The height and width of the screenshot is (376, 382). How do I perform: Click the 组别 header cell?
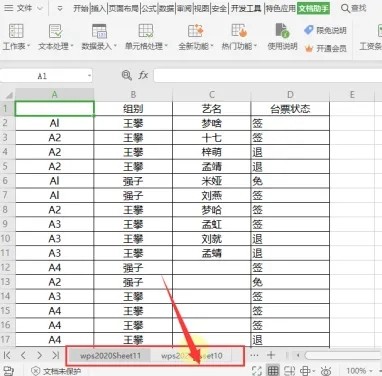tap(133, 109)
